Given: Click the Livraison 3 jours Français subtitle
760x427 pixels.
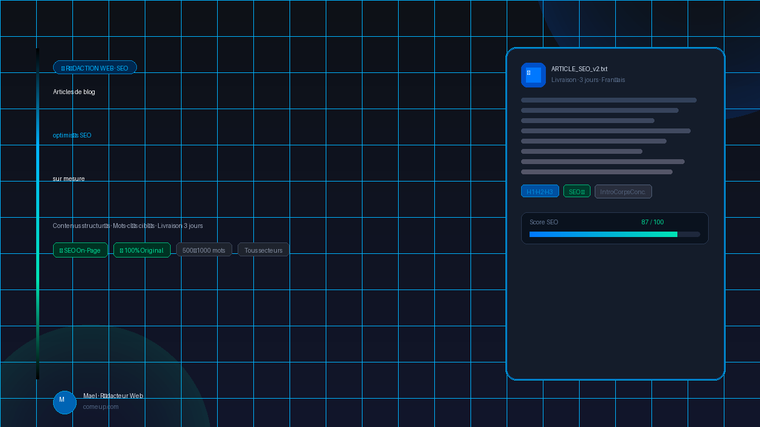Looking at the screenshot, I should pyautogui.click(x=588, y=79).
